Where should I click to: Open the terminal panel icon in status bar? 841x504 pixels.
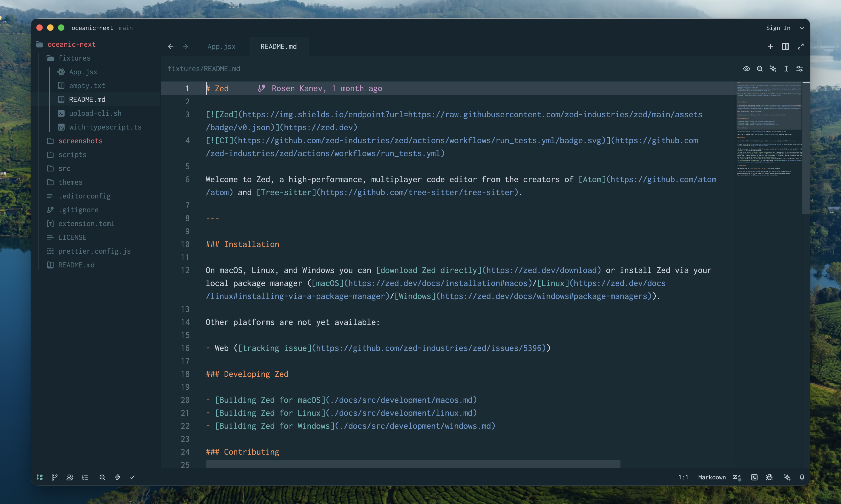tap(754, 477)
